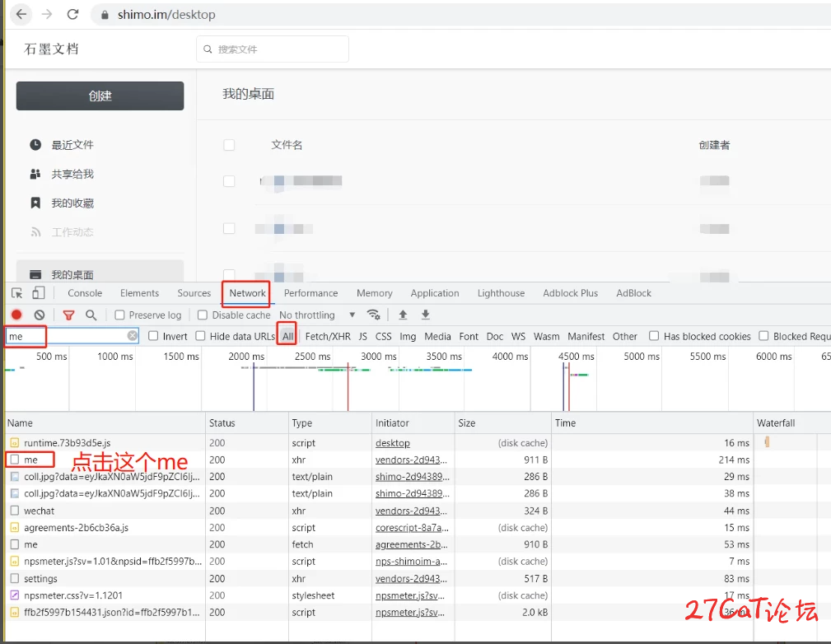
Task: Check Hide data URLs checkbox
Action: click(x=200, y=335)
